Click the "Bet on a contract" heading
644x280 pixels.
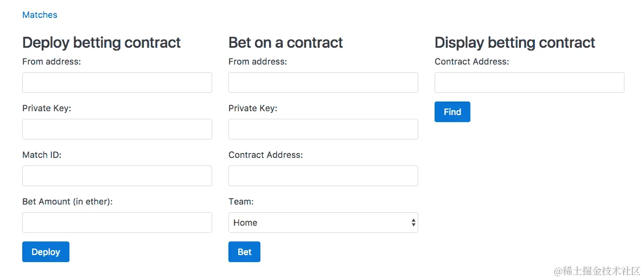[285, 42]
